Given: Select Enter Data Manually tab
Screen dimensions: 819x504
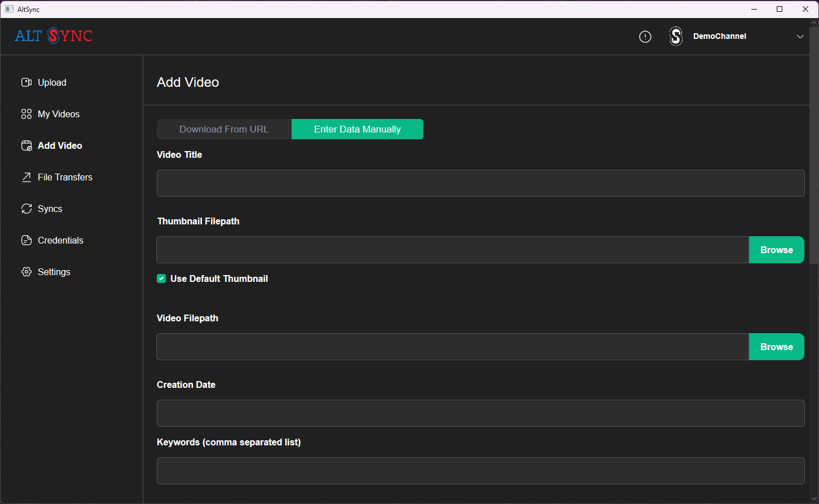Looking at the screenshot, I should [358, 129].
